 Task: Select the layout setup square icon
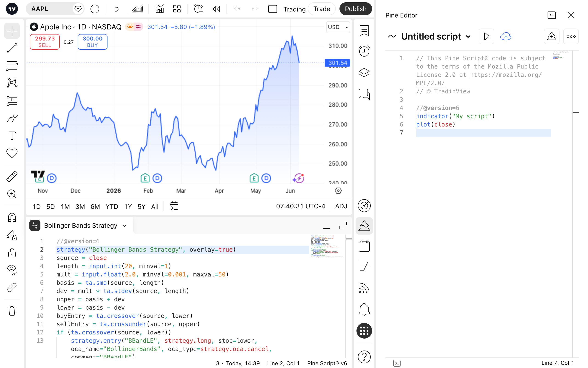pos(272,9)
